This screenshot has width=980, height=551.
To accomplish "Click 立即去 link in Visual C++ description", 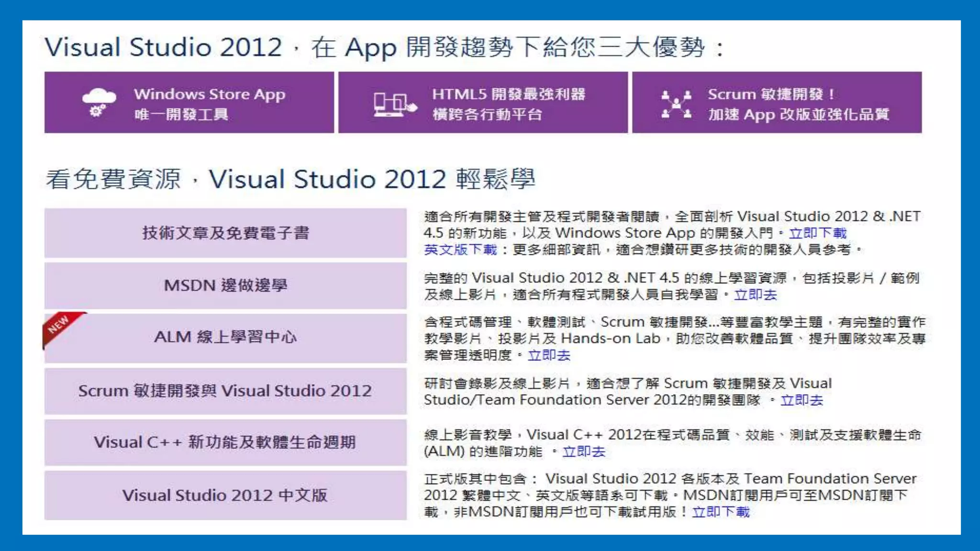I will click(x=583, y=452).
